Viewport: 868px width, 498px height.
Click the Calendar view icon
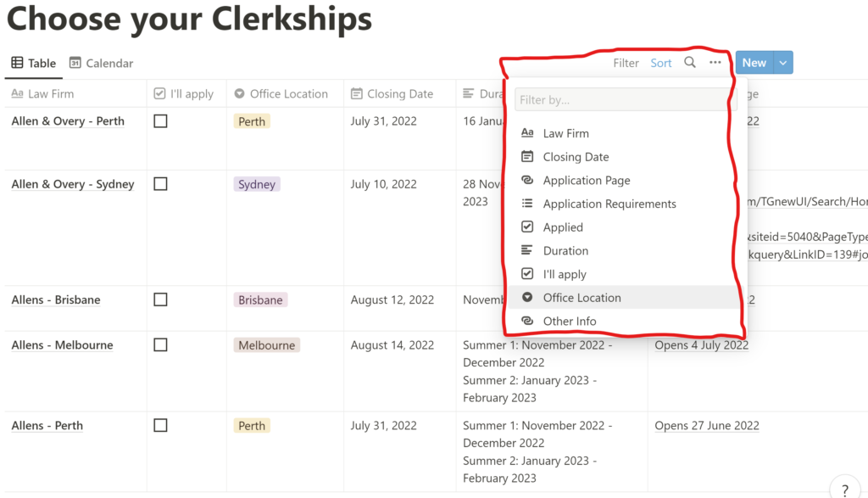75,63
